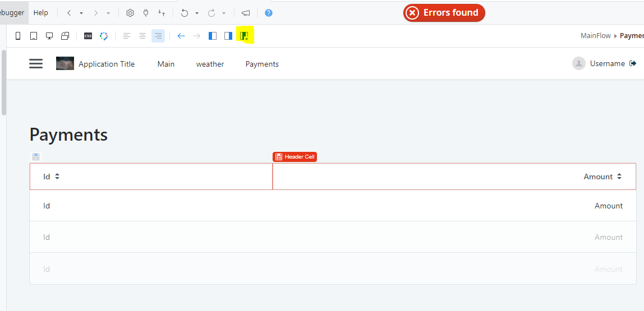The width and height of the screenshot is (644, 311).
Task: Open help via blue question mark icon
Action: coord(269,13)
